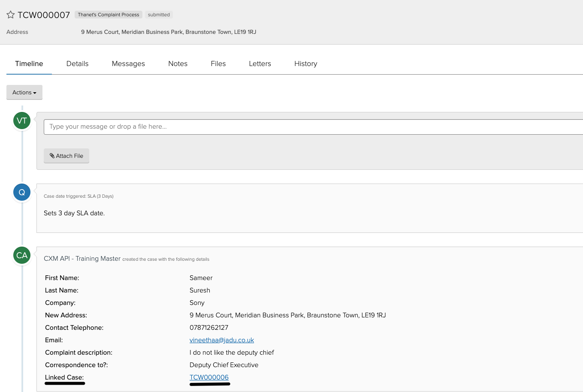Open the Files tab

point(218,63)
